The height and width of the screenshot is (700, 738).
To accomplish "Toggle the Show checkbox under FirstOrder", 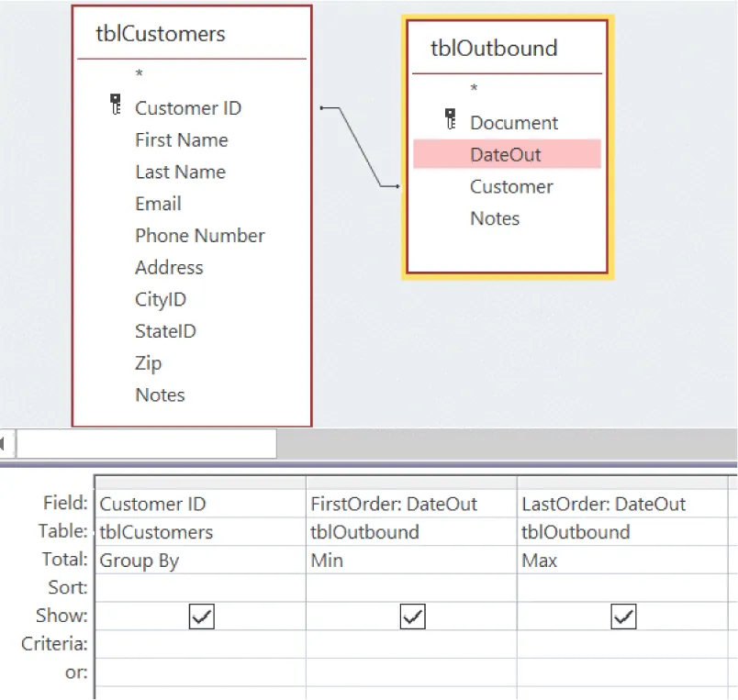I will [x=411, y=616].
